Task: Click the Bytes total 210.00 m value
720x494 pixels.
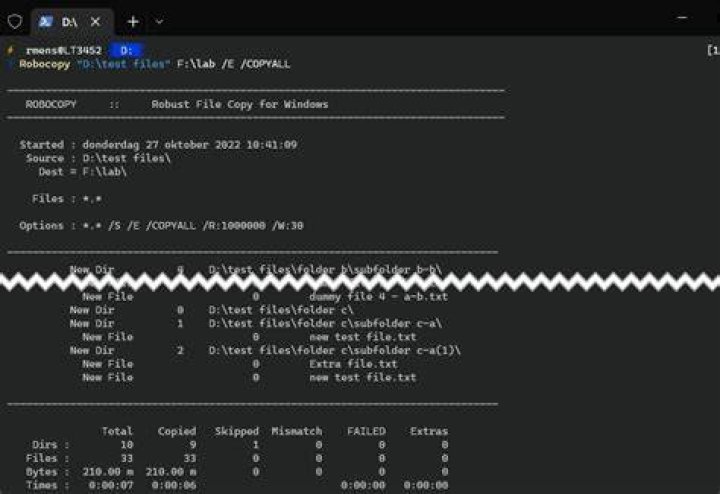Action: click(x=108, y=472)
